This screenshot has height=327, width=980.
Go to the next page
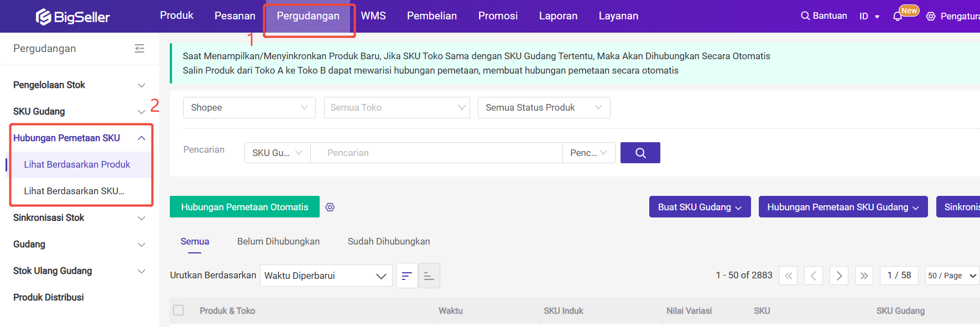coord(839,276)
